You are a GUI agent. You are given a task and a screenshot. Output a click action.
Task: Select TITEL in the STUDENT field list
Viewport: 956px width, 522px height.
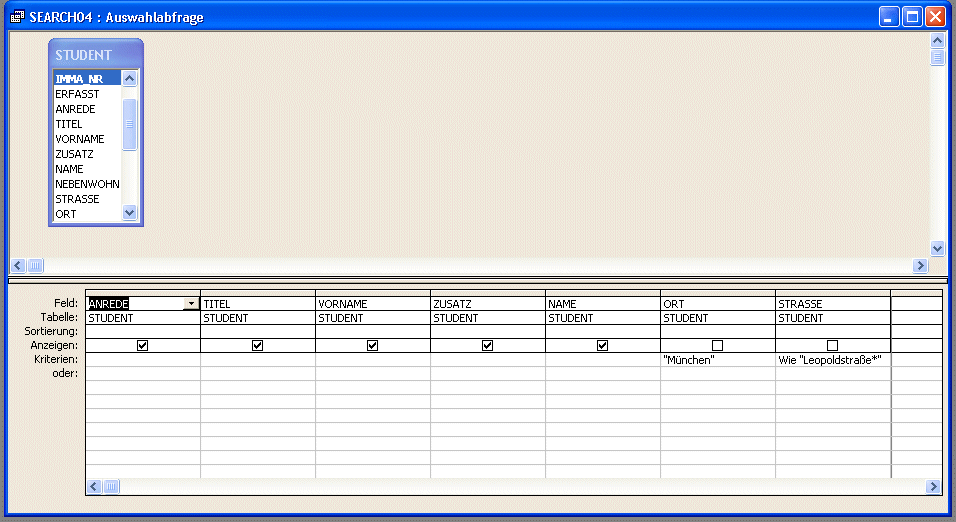pyautogui.click(x=87, y=124)
